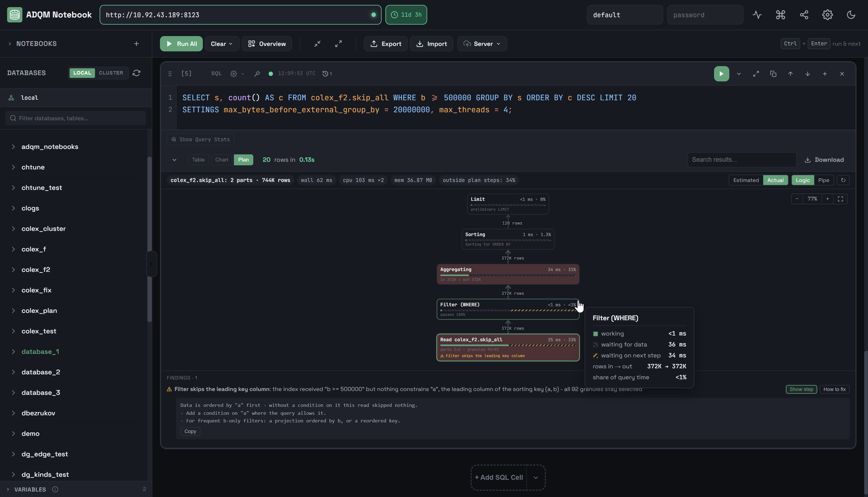Image resolution: width=868 pixels, height=497 pixels.
Task: Add cell below using plus icon in cell header
Action: point(825,74)
